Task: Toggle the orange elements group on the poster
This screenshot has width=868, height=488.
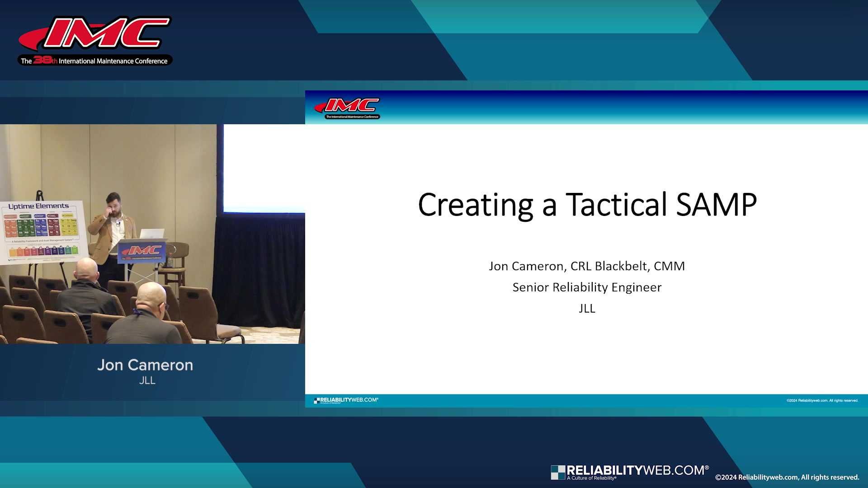Action: (x=10, y=227)
